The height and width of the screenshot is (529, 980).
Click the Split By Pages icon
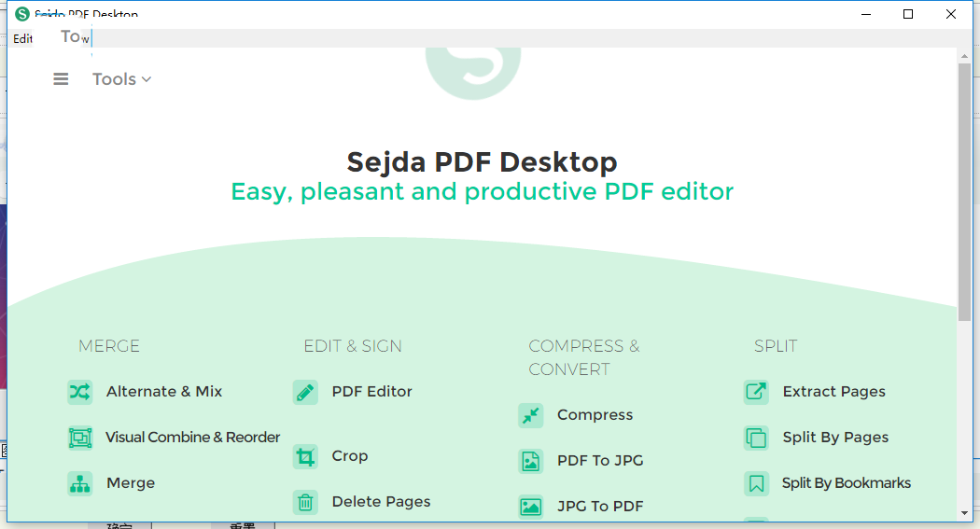756,438
